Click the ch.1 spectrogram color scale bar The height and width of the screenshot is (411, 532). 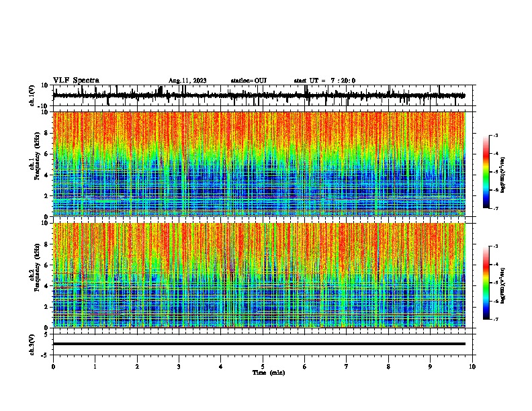(x=486, y=172)
